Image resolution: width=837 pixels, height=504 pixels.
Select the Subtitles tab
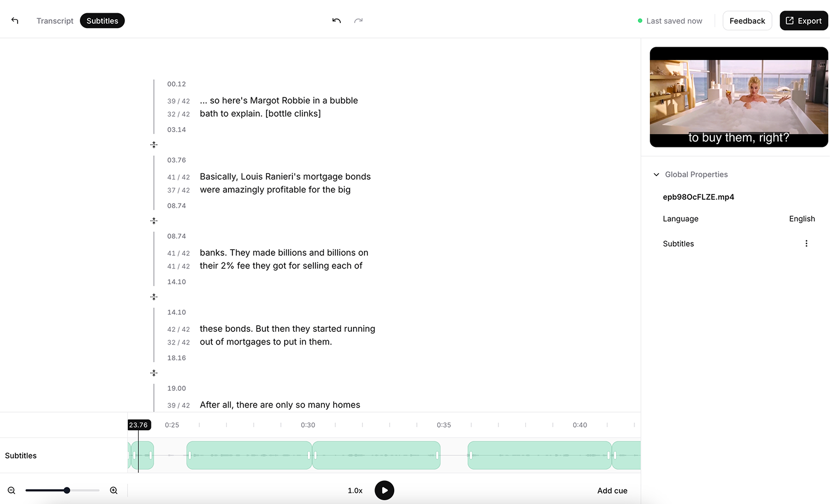(102, 21)
